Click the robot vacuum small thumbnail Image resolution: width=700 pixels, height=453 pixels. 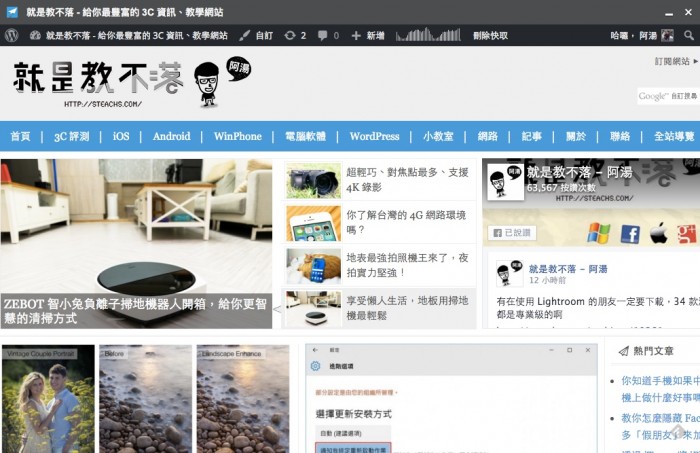(313, 309)
